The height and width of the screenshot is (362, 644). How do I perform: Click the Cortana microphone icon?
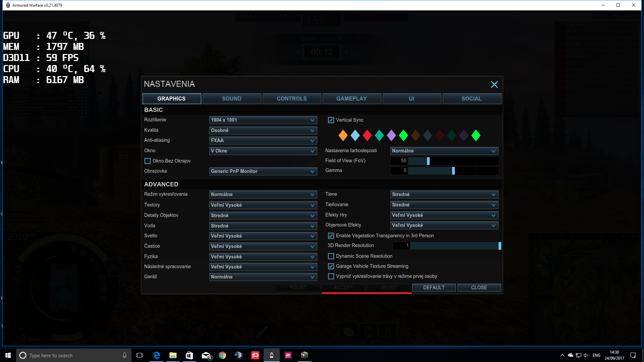click(x=124, y=355)
